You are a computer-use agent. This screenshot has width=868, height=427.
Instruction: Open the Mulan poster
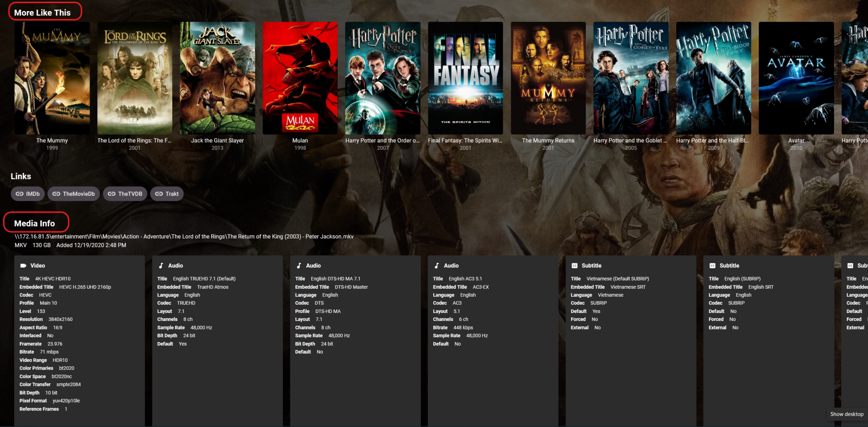300,78
